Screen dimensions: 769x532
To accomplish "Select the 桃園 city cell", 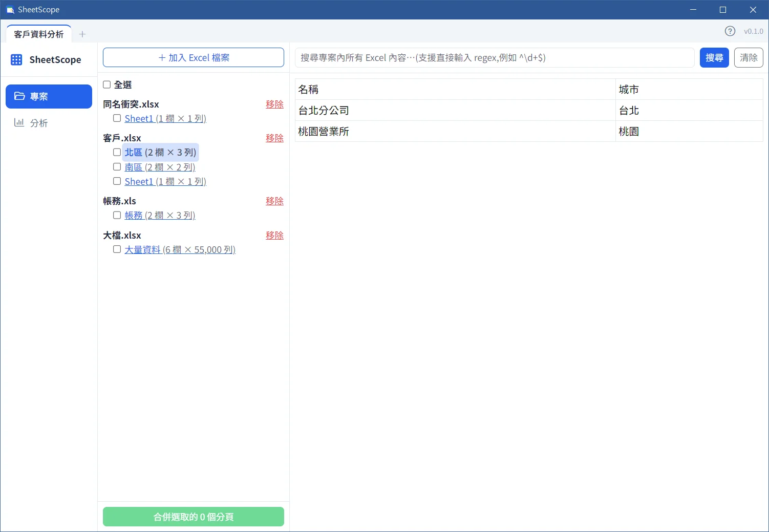I will pyautogui.click(x=689, y=131).
